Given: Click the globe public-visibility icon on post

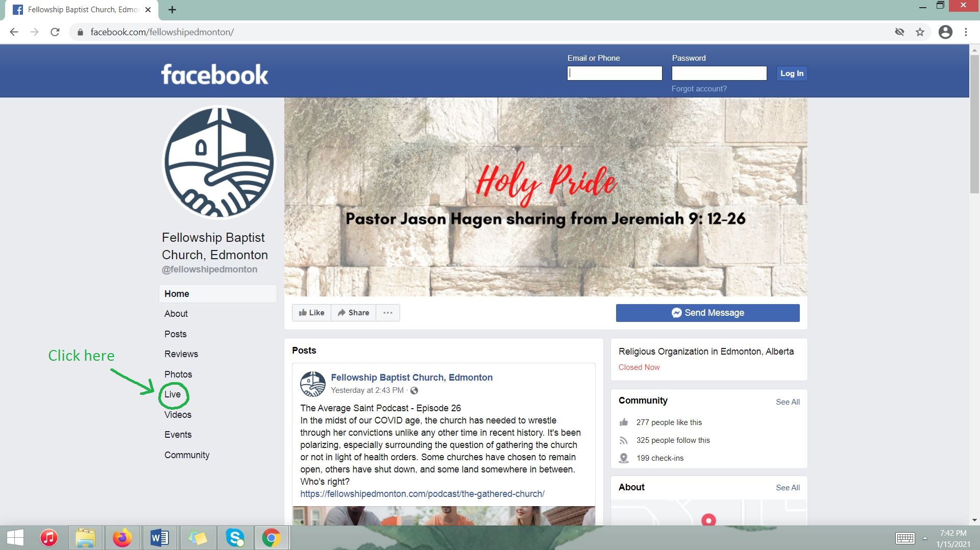Looking at the screenshot, I should (x=414, y=391).
